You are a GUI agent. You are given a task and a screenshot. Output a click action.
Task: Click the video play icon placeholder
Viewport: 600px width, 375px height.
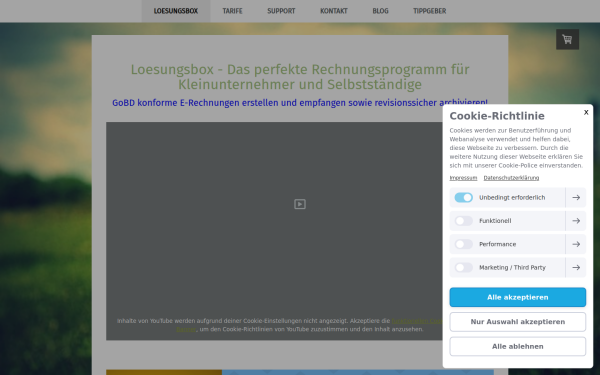click(300, 204)
